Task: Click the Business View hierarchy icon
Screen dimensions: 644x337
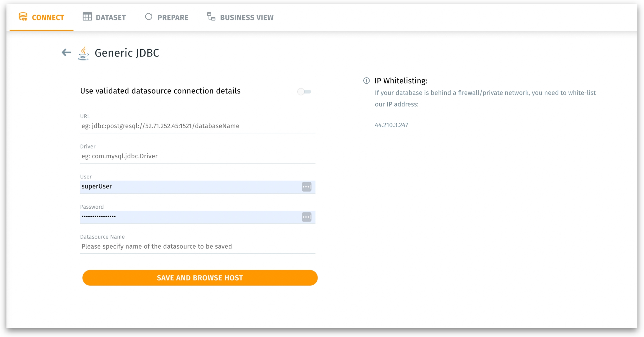Action: tap(211, 17)
